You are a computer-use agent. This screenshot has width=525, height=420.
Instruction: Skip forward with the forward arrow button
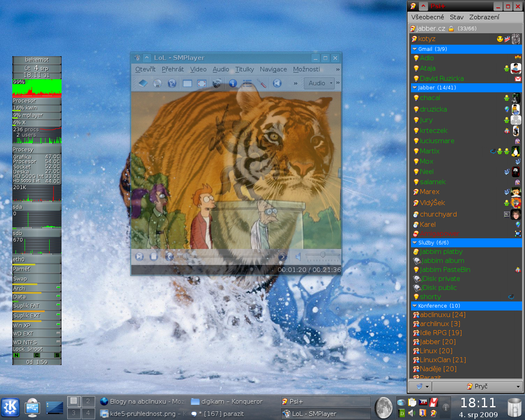282,257
